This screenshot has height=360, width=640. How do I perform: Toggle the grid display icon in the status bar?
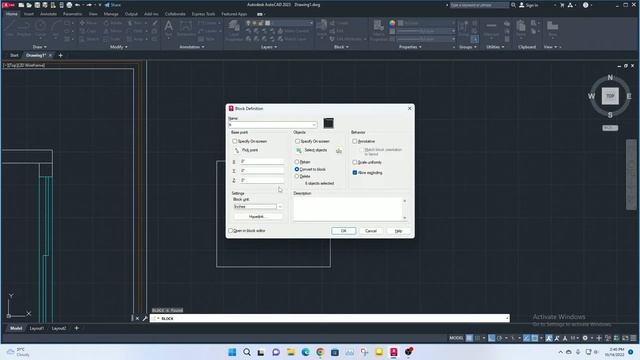(x=469, y=338)
